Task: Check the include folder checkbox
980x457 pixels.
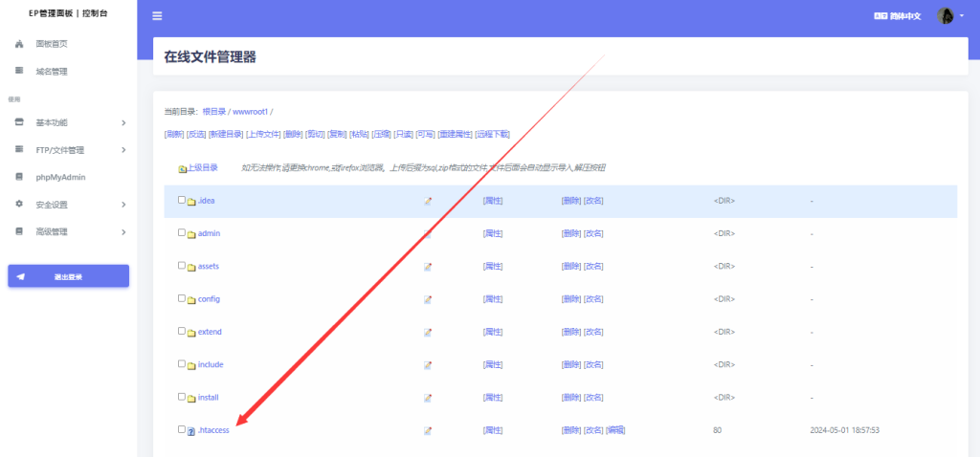Action: 182,363
